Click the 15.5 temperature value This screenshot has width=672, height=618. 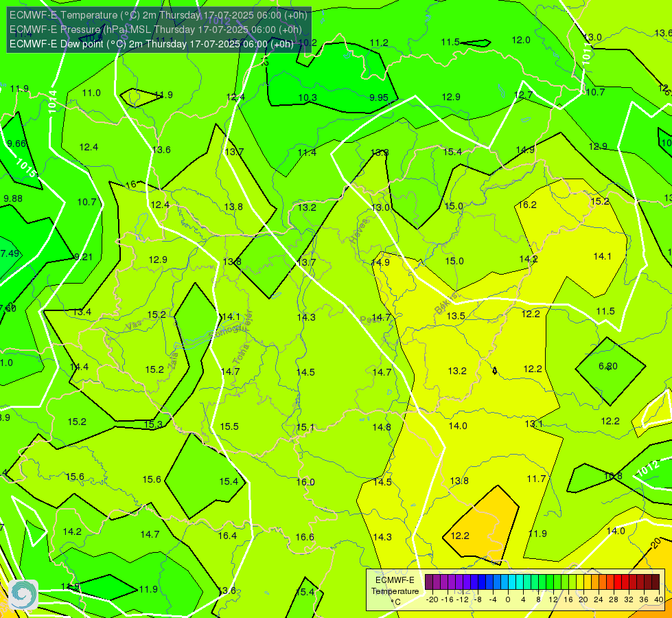pyautogui.click(x=229, y=426)
